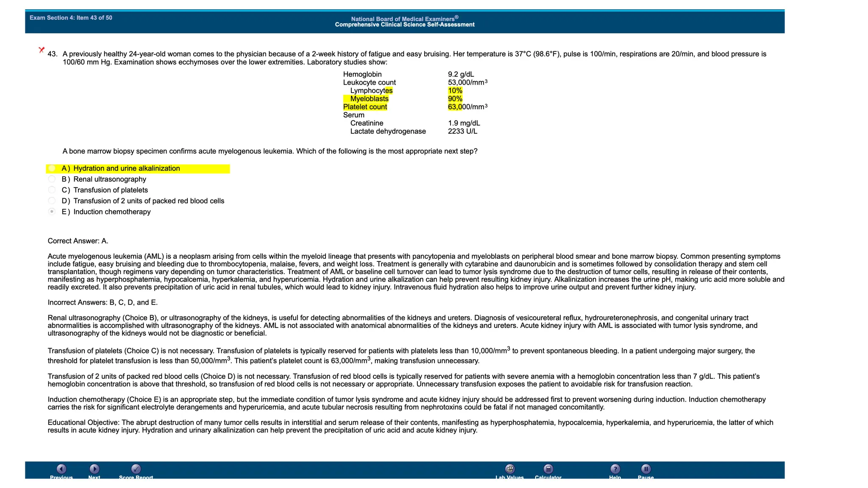The width and height of the screenshot is (868, 488).
Task: Click the highlighted '90%' myeloblast value
Action: tap(455, 99)
